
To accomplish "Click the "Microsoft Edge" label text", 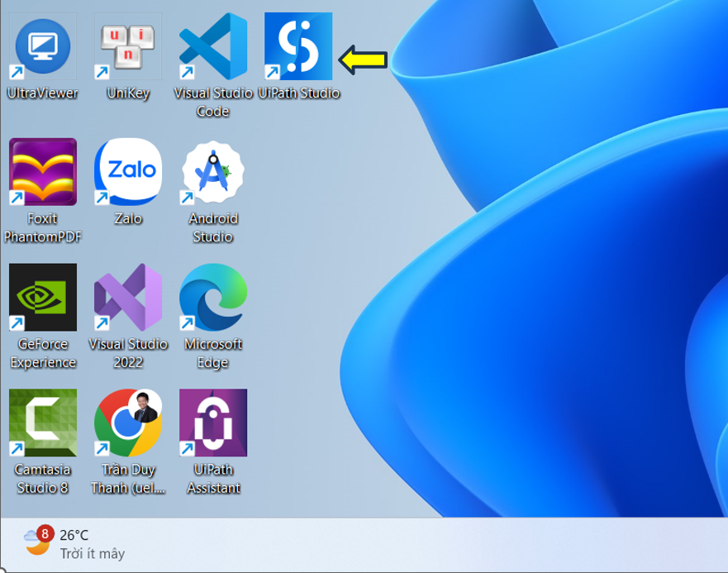I will [213, 353].
